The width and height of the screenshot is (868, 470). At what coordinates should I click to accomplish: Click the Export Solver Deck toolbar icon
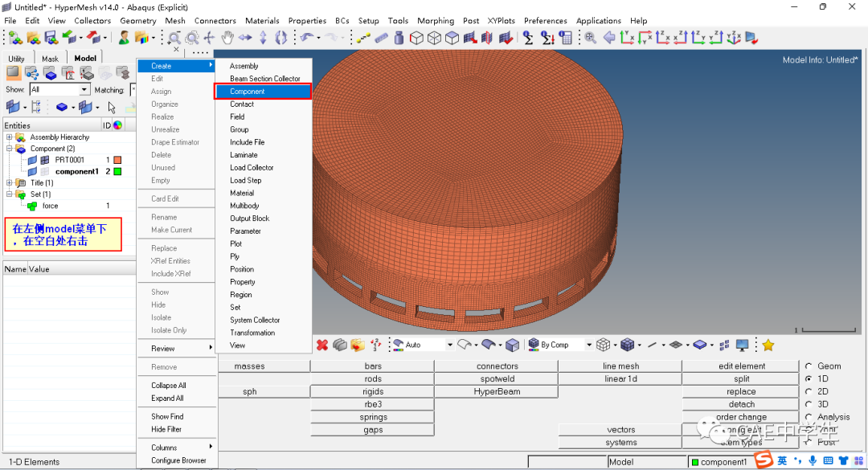point(94,38)
